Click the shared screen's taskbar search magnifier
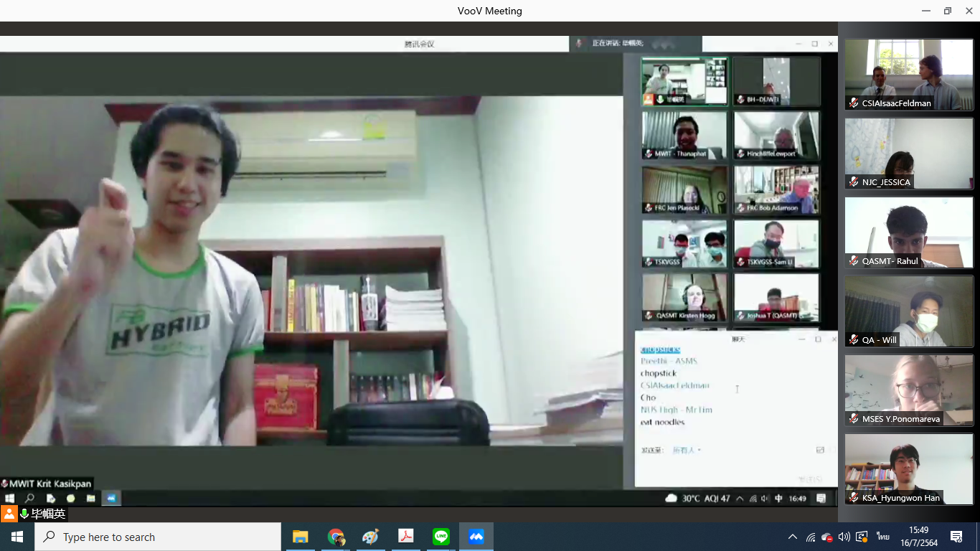The width and height of the screenshot is (980, 551). tap(30, 498)
